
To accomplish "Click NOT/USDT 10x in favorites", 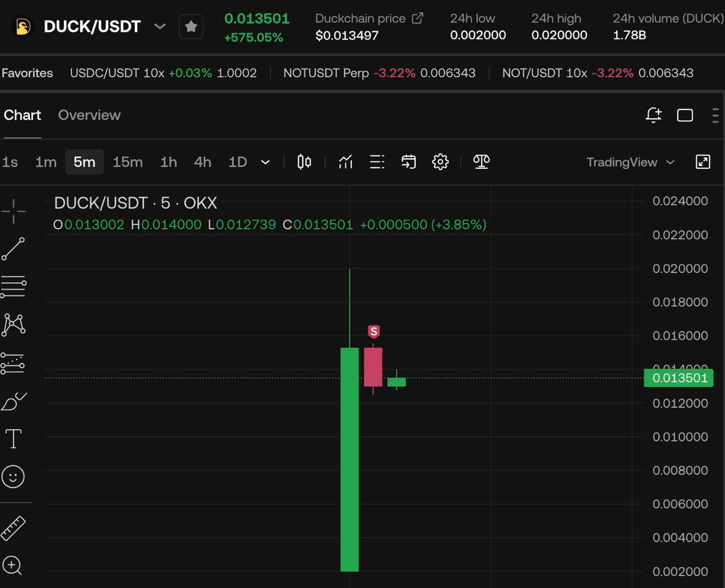I will click(x=598, y=73).
